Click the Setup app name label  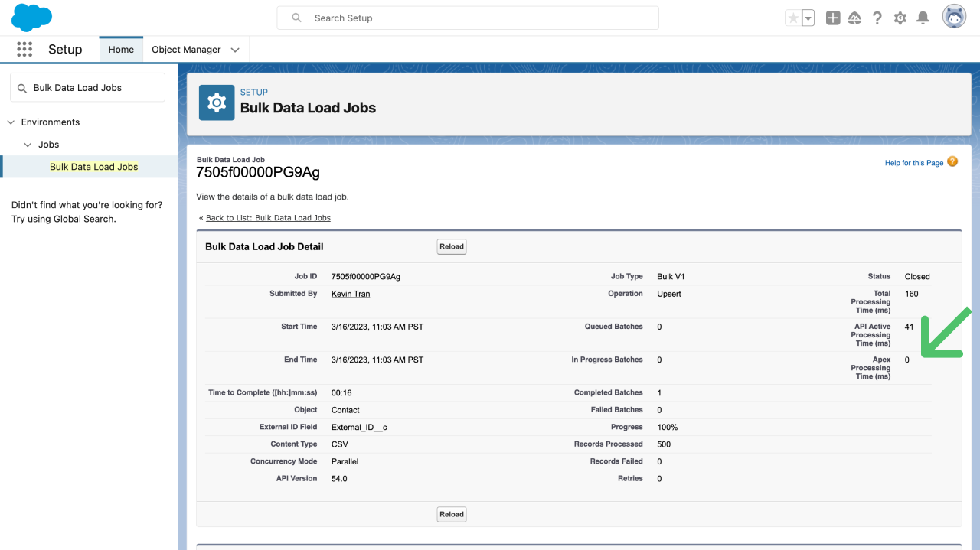point(65,50)
